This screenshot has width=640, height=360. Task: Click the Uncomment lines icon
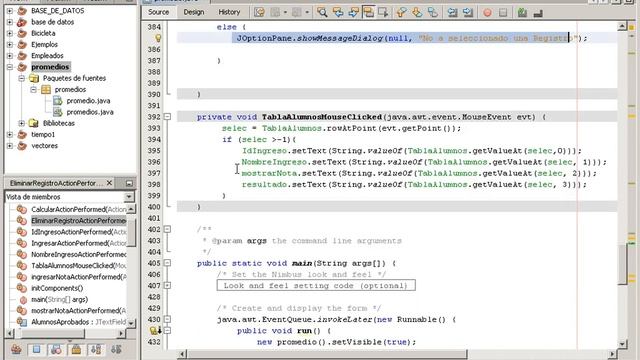(x=538, y=13)
